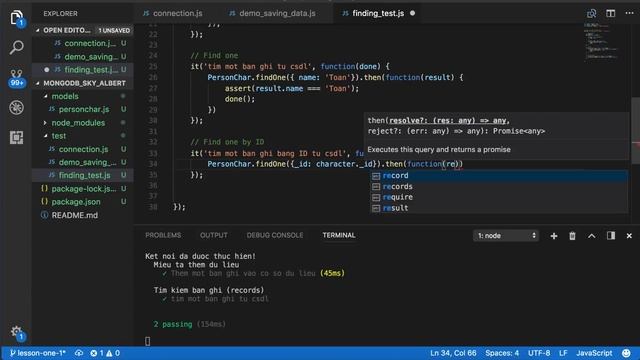The height and width of the screenshot is (360, 640).
Task: Open the Extensions view
Action: tap(16, 138)
